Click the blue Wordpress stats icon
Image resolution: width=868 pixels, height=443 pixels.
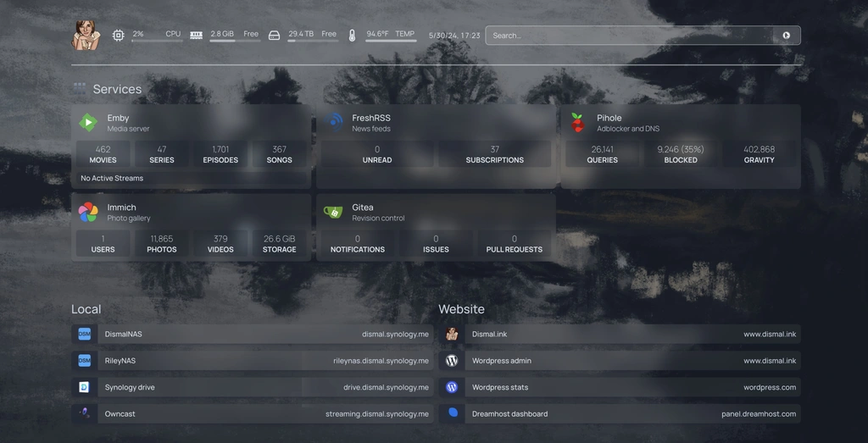(x=452, y=387)
